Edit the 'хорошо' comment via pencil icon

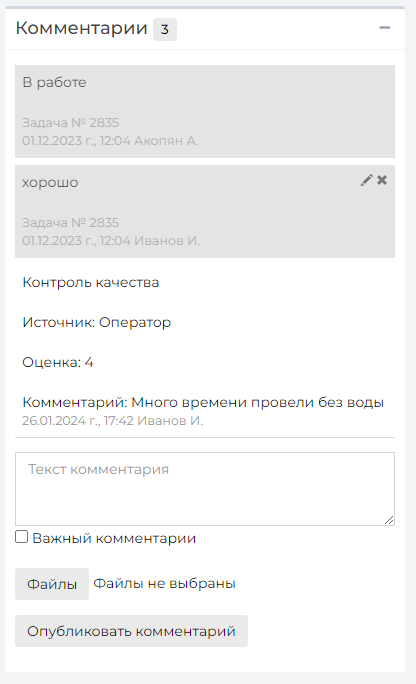pyautogui.click(x=366, y=180)
